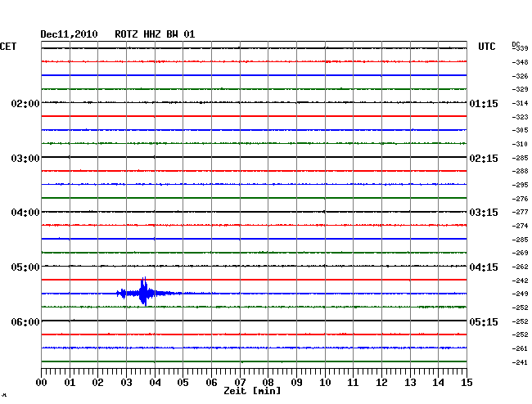532x404 pixels.
Task: Click the DC offset value '-261'
Action: coord(520,348)
